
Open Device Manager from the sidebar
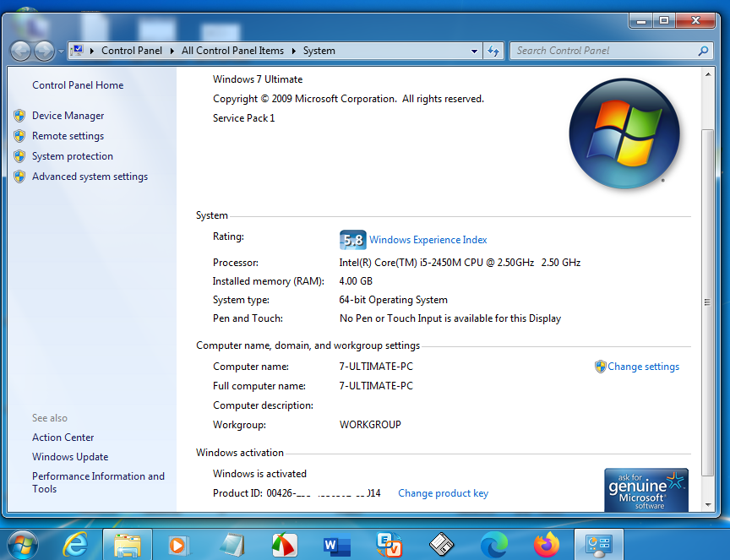[68, 116]
